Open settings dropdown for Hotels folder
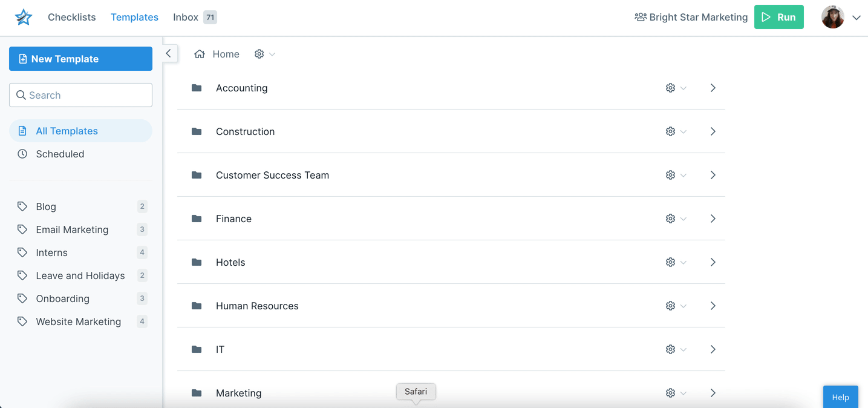This screenshot has height=408, width=868. [x=676, y=262]
